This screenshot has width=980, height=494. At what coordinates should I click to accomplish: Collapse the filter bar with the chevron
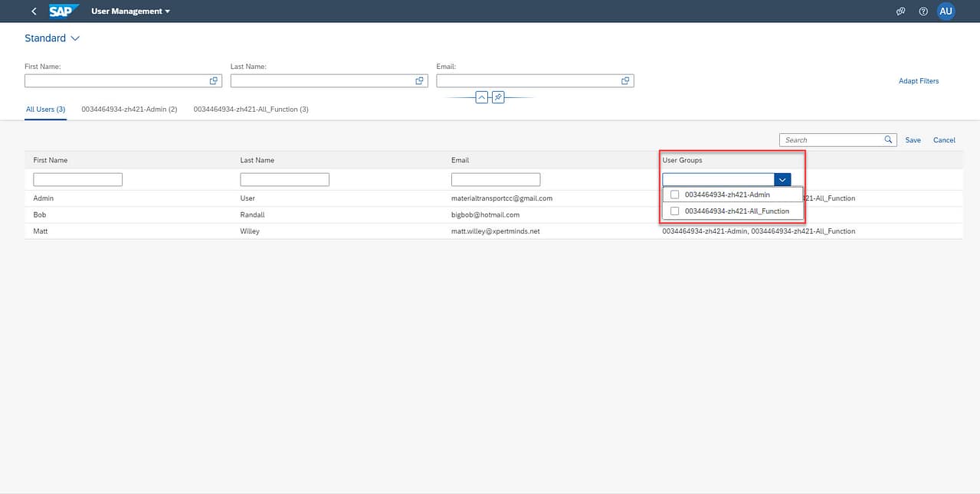point(481,97)
